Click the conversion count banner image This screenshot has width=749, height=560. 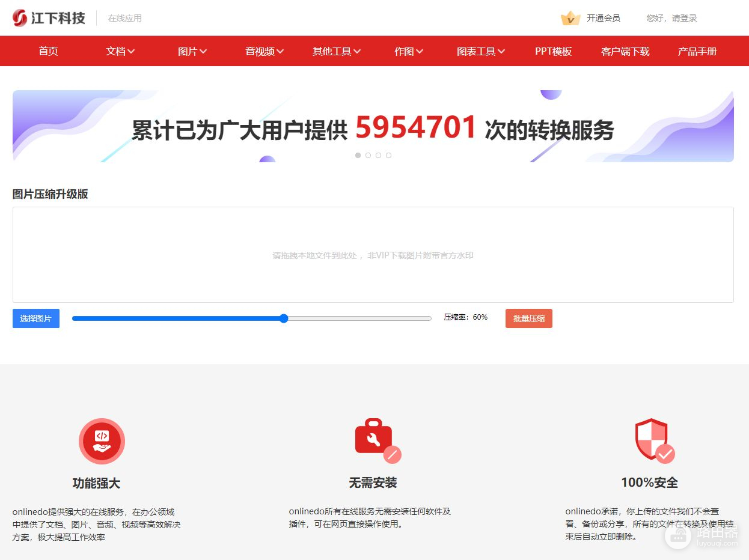pos(373,126)
